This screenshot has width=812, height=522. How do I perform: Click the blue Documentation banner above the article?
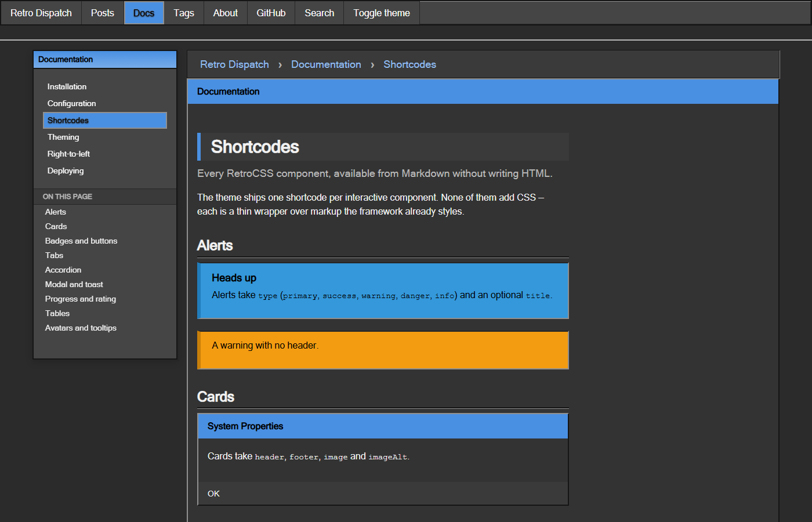pos(483,92)
